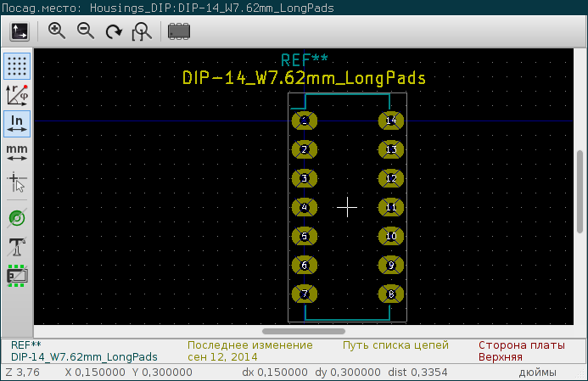Click the DIP-14_W7.62mm_LongPads yellow value text
588x381 pixels.
tap(304, 78)
